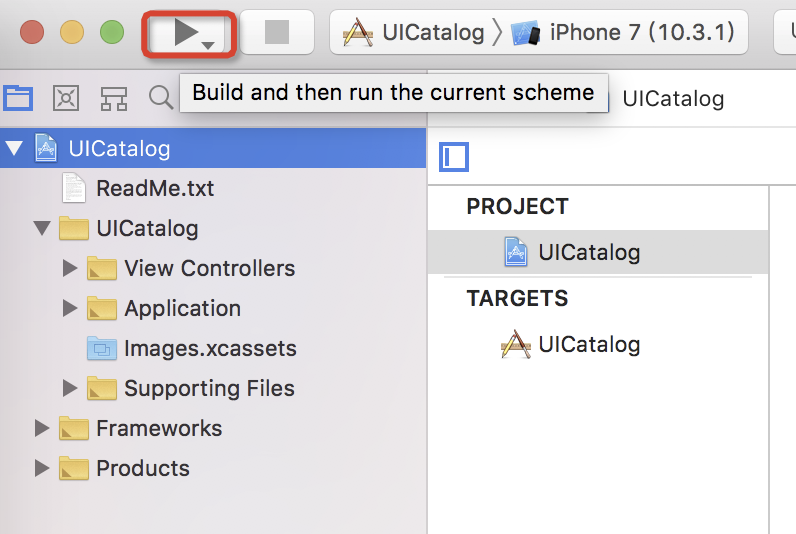
Task: Expand the Frameworks group
Action: point(42,428)
